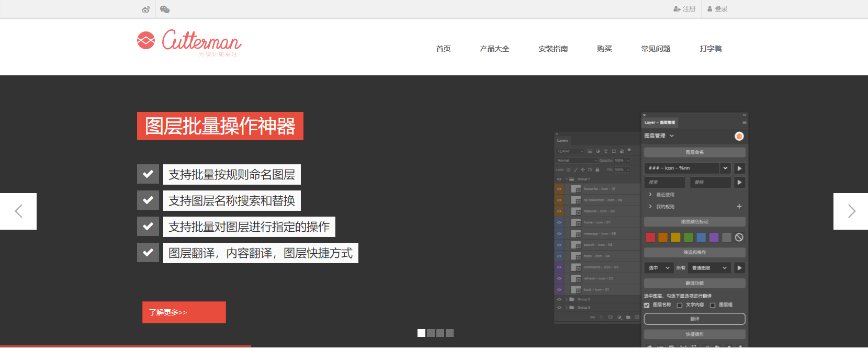Advance carousel with right arrow
This screenshot has height=361, width=868.
coord(851,211)
